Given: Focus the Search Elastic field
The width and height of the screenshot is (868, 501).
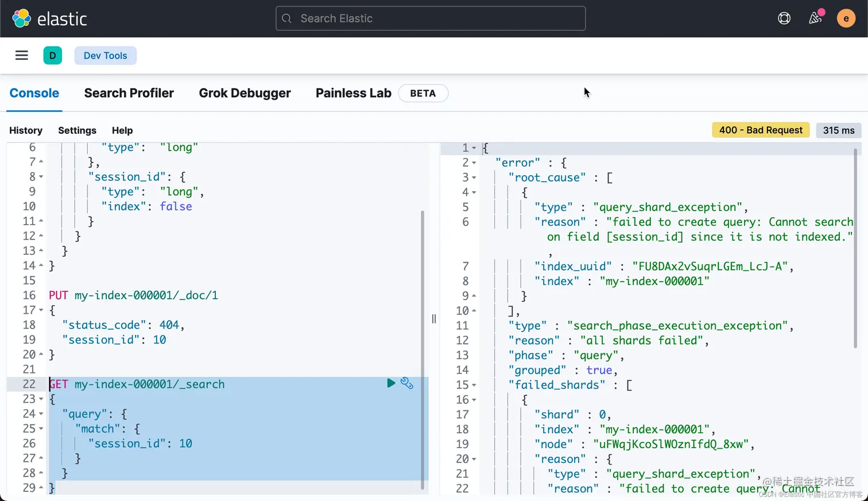Looking at the screenshot, I should (x=431, y=18).
